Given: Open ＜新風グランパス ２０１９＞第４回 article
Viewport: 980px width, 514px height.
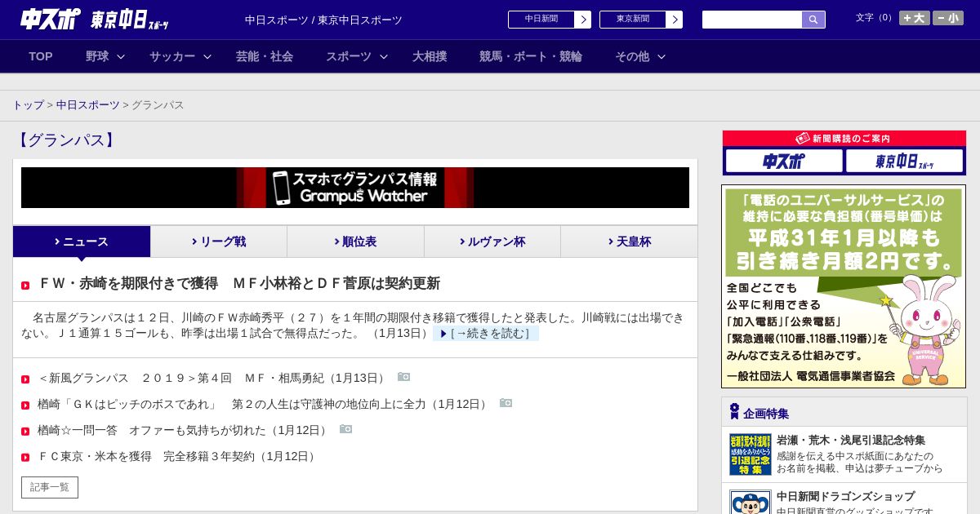Looking at the screenshot, I should (x=212, y=378).
